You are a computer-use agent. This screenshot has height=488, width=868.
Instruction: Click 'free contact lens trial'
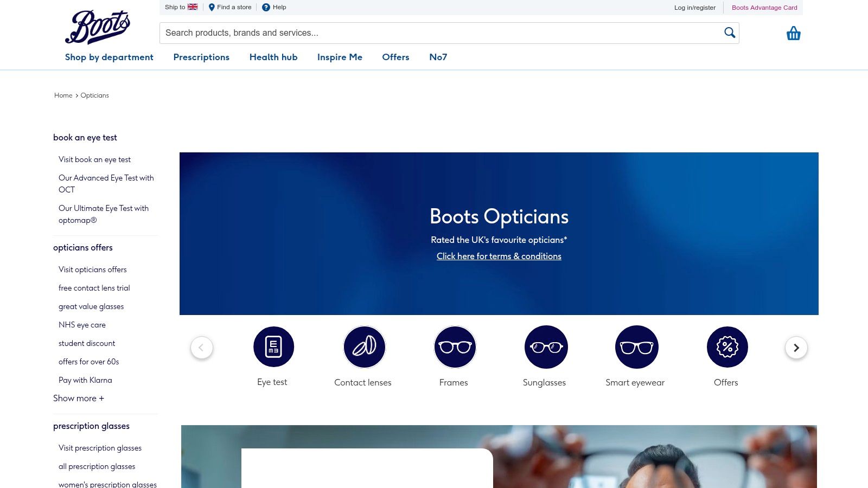[94, 288]
